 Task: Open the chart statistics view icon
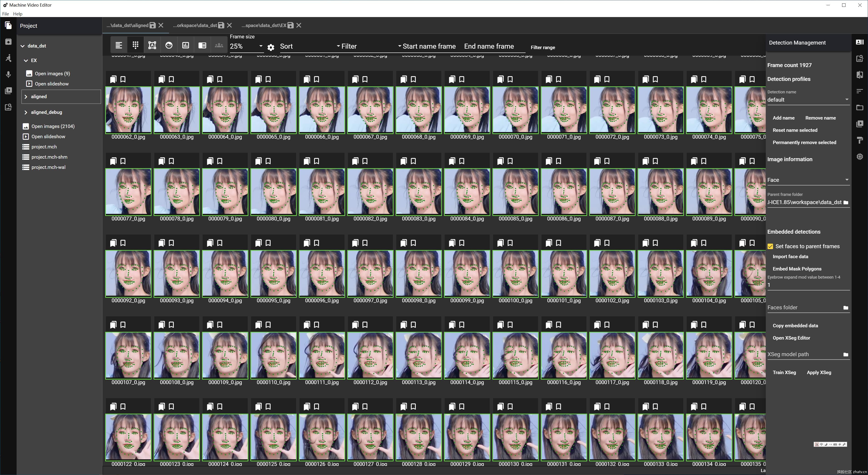(x=186, y=45)
